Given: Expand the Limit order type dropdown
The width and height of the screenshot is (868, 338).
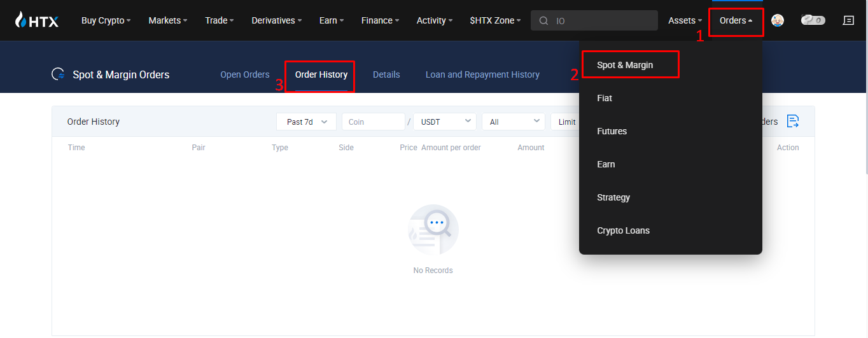Looking at the screenshot, I should point(566,122).
